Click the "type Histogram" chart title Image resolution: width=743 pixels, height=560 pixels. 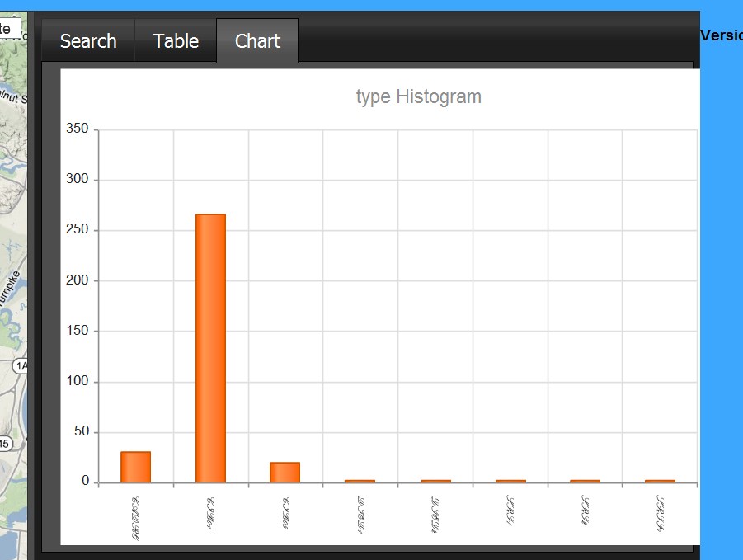pyautogui.click(x=418, y=96)
